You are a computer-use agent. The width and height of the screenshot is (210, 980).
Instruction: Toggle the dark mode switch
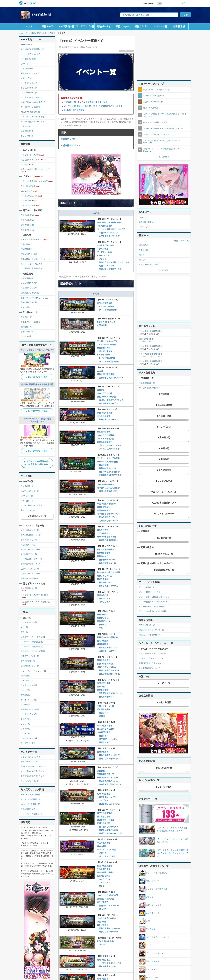click(x=159, y=3)
